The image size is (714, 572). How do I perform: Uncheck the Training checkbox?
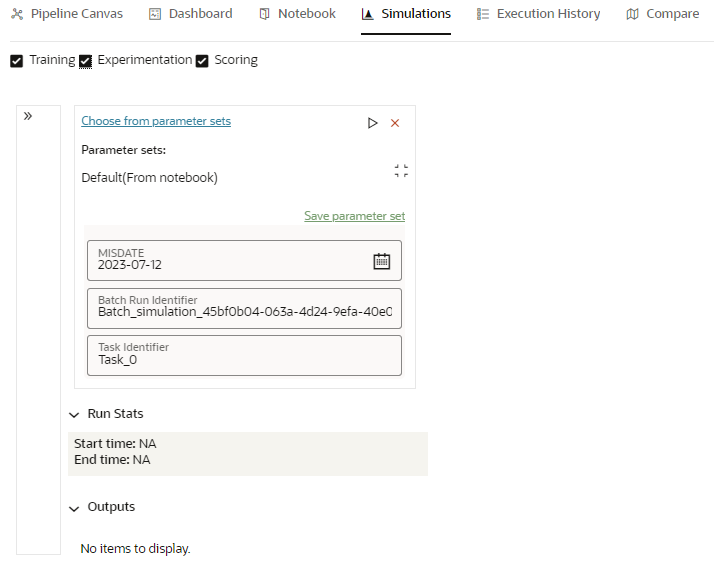[x=16, y=61]
